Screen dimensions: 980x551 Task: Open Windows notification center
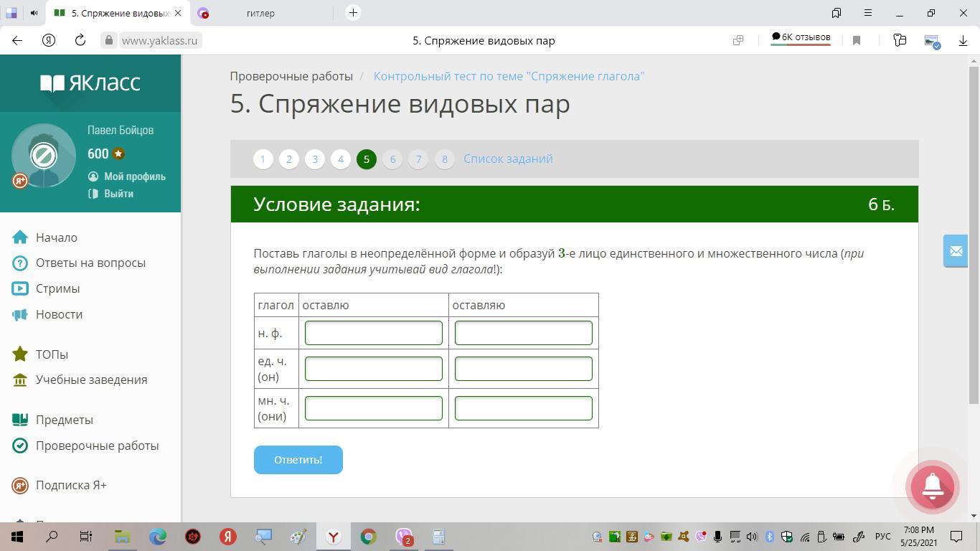pyautogui.click(x=956, y=536)
